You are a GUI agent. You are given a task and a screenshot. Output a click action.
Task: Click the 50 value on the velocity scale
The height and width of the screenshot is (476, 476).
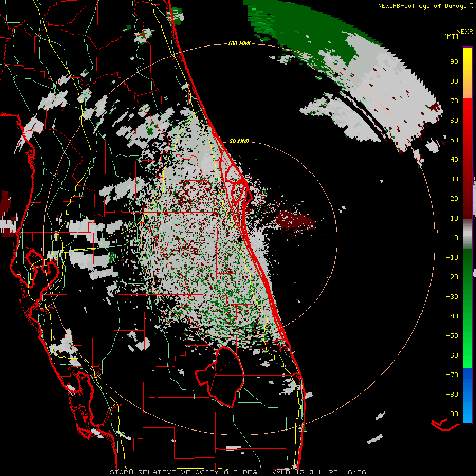454,140
